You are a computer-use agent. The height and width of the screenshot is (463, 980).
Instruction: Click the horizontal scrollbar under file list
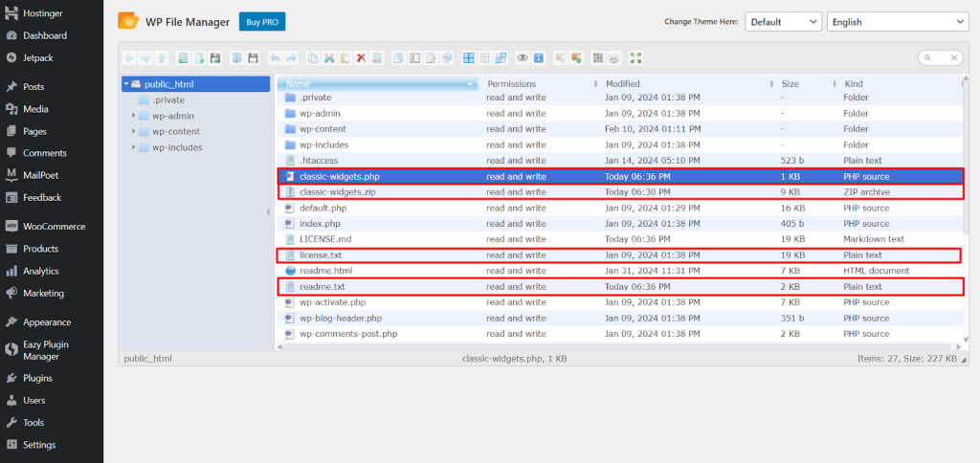[x=615, y=346]
